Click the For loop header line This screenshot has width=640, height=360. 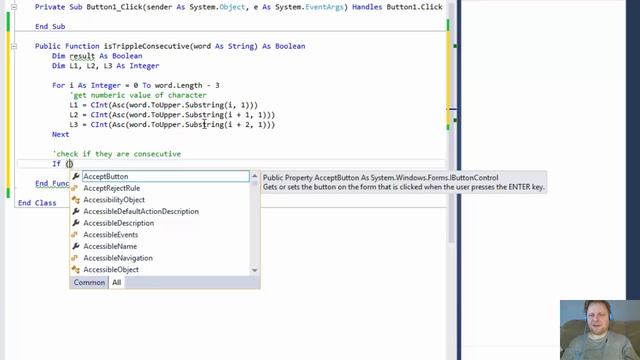[x=136, y=85]
